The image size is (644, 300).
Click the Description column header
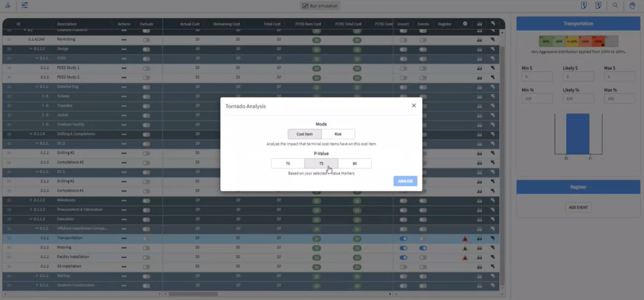[67, 24]
